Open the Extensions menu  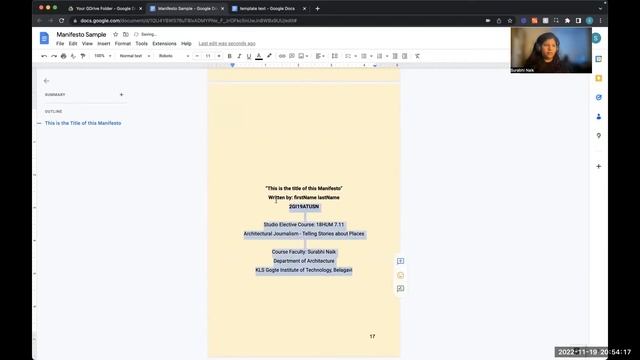pos(164,44)
